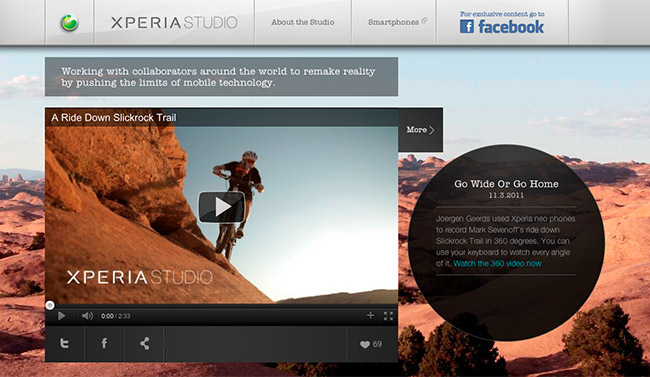Open the Xperia Studio home logo

[x=174, y=22]
